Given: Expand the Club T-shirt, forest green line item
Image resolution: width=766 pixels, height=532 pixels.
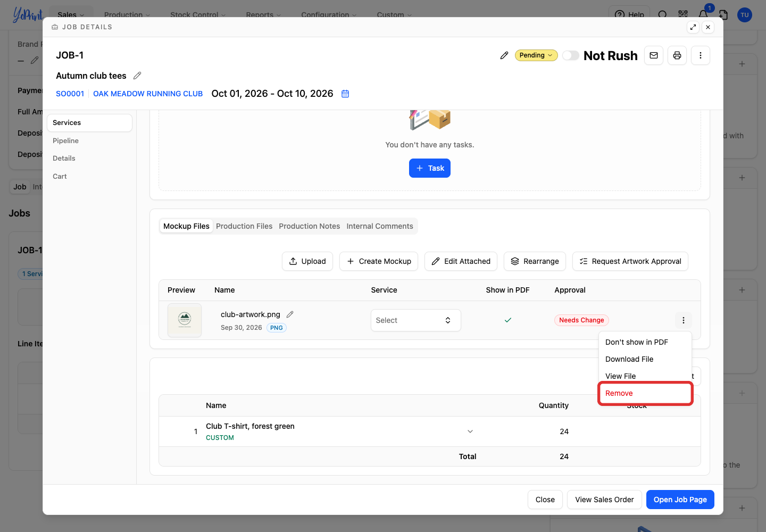Looking at the screenshot, I should [470, 431].
